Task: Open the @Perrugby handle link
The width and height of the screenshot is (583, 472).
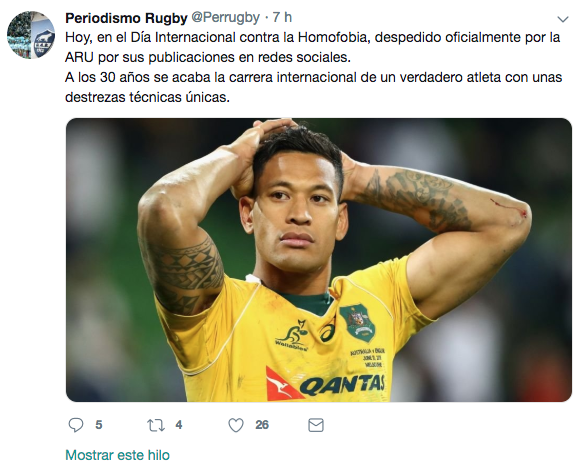Action: (x=225, y=17)
